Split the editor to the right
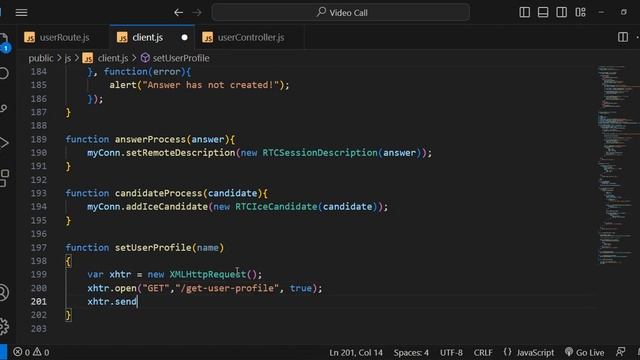Image resolution: width=640 pixels, height=360 pixels. coord(623,37)
